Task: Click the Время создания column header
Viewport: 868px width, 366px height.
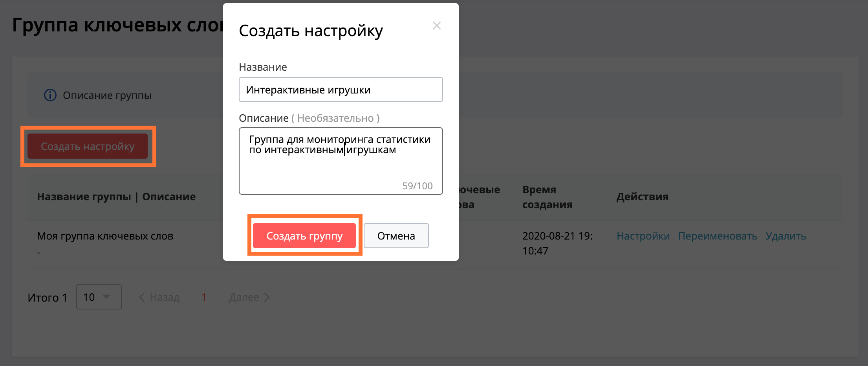Action: coord(547,197)
